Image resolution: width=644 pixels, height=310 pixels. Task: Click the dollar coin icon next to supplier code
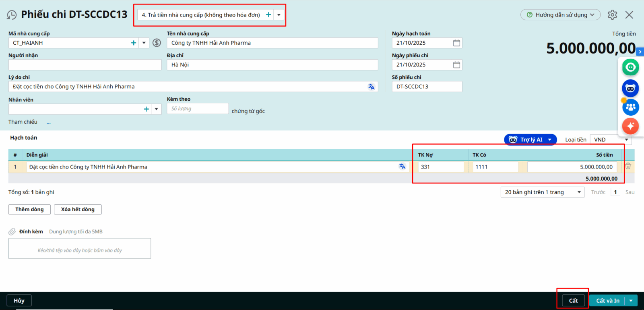[157, 43]
